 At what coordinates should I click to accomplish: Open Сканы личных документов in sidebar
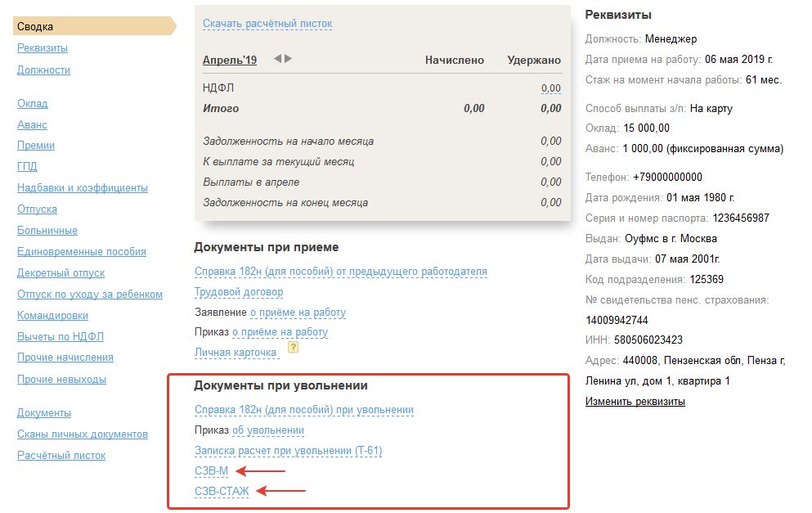[x=83, y=434]
